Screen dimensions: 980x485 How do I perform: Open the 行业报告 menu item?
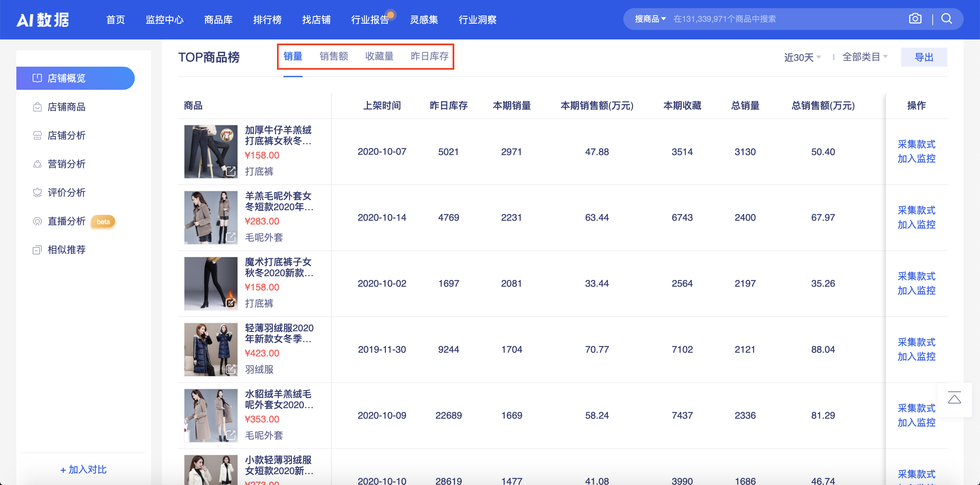tap(370, 20)
